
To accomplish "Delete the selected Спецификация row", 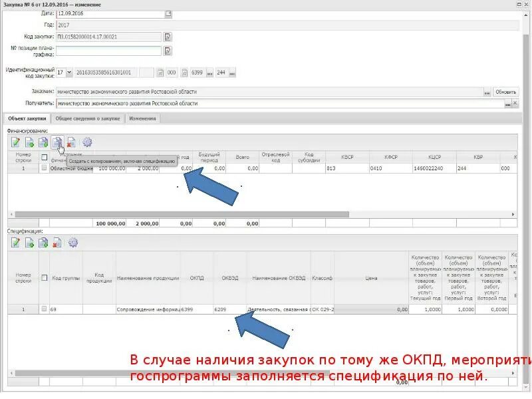I will 57,243.
